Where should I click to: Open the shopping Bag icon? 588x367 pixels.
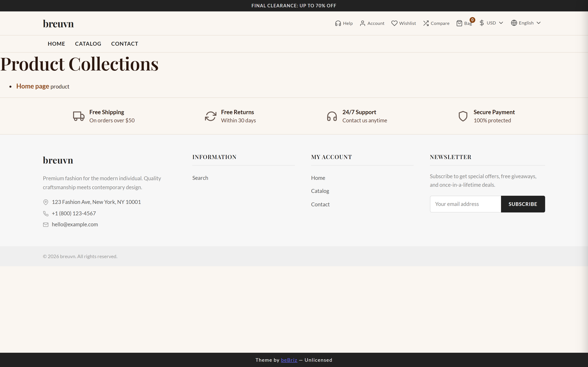pos(459,23)
